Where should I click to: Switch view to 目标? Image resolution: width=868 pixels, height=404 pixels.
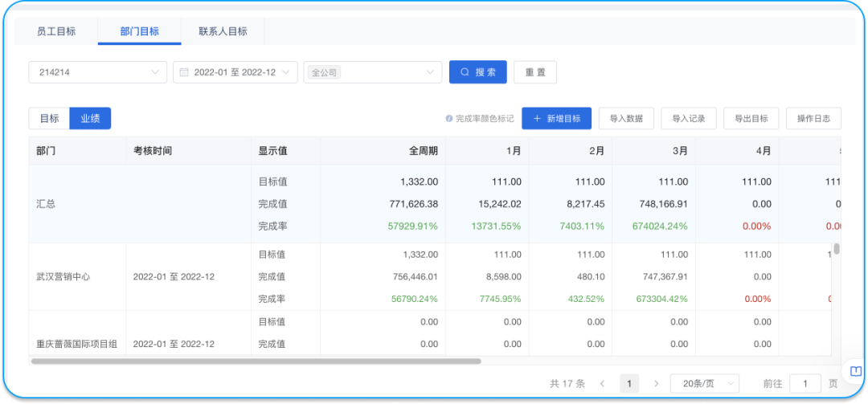click(49, 118)
